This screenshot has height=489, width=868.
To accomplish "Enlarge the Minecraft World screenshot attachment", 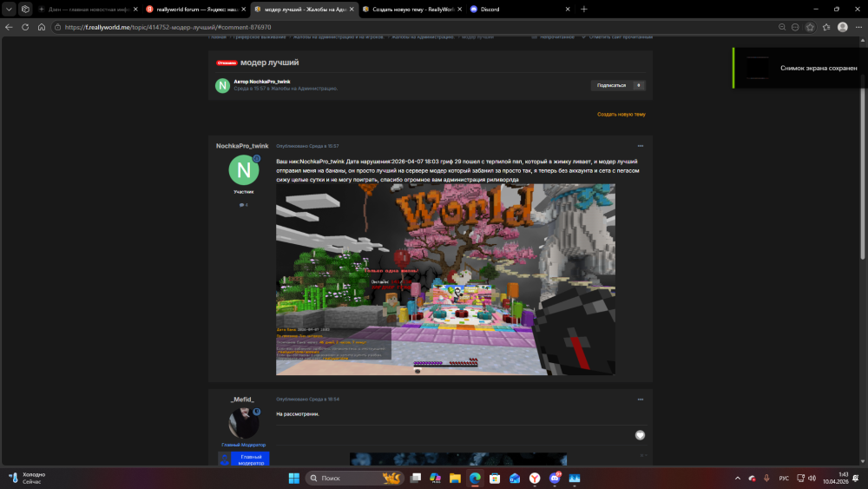I will [x=445, y=280].
